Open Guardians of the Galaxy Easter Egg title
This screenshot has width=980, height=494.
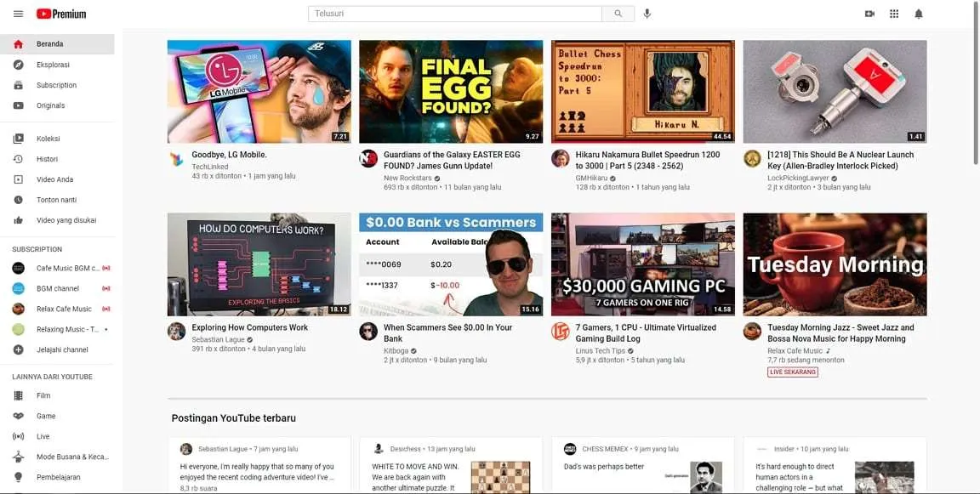tap(452, 161)
